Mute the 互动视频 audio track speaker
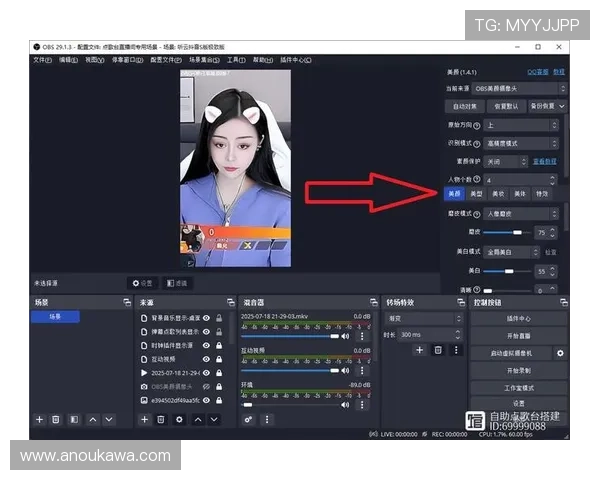The width and height of the screenshot is (600, 480). 345,370
